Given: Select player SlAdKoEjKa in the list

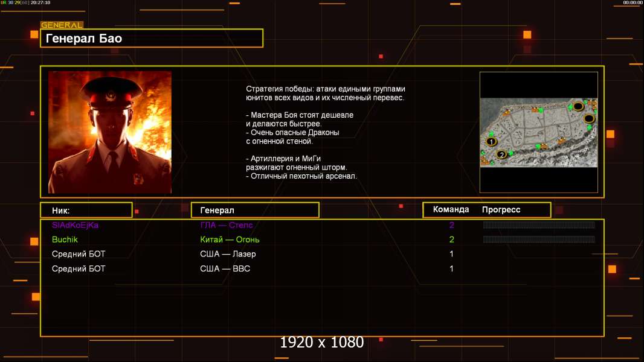Looking at the screenshot, I should (75, 225).
